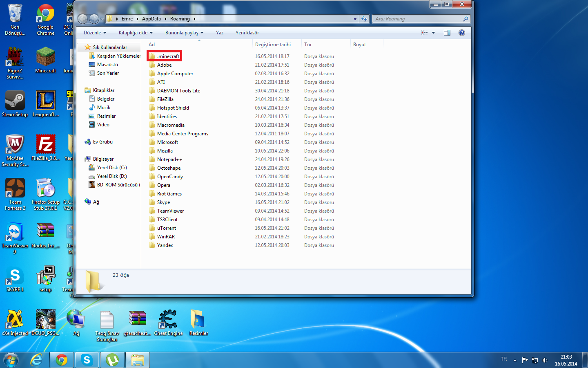
Task: Click the volume icon in system tray
Action: (545, 360)
